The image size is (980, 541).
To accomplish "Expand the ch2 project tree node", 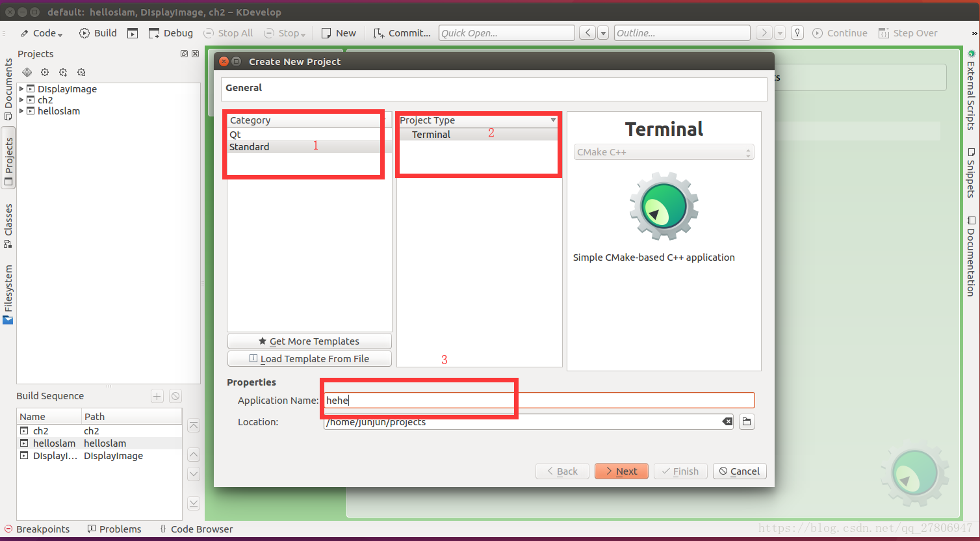I will 21,99.
